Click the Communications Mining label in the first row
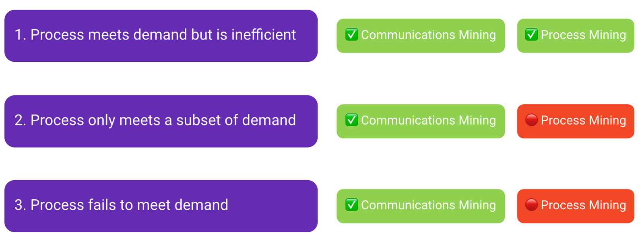Image resolution: width=644 pixels, height=244 pixels. coord(428,35)
